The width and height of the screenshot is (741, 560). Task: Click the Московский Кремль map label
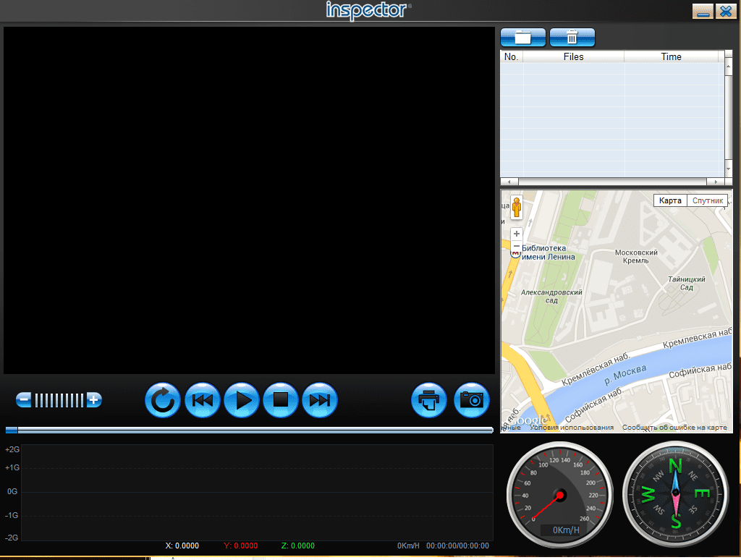point(636,257)
